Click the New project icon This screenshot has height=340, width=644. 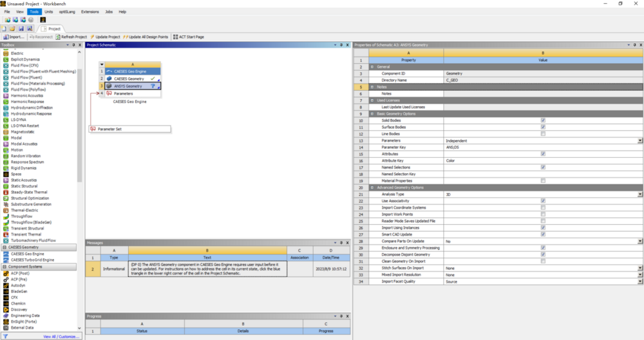(x=4, y=29)
